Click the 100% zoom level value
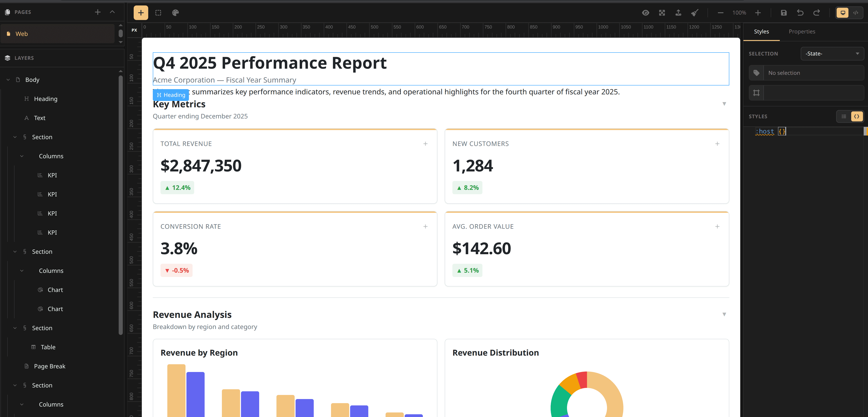The image size is (868, 417). 739,13
